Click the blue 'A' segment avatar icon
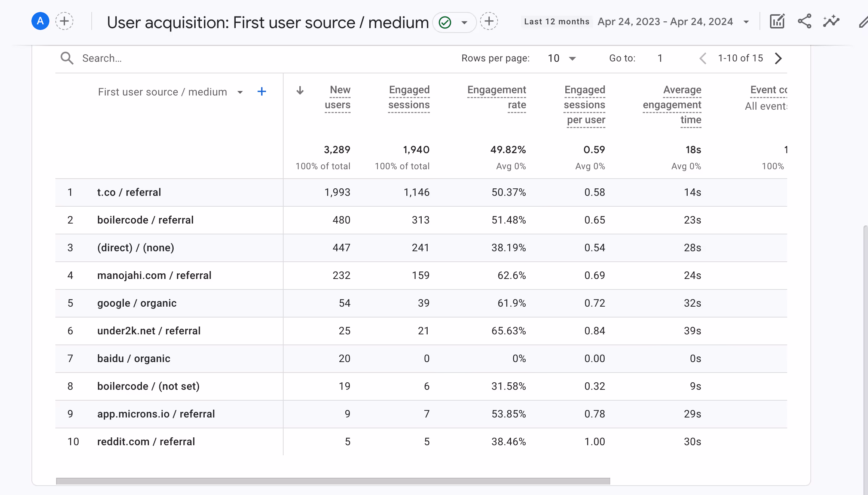The height and width of the screenshot is (495, 868). [x=40, y=21]
